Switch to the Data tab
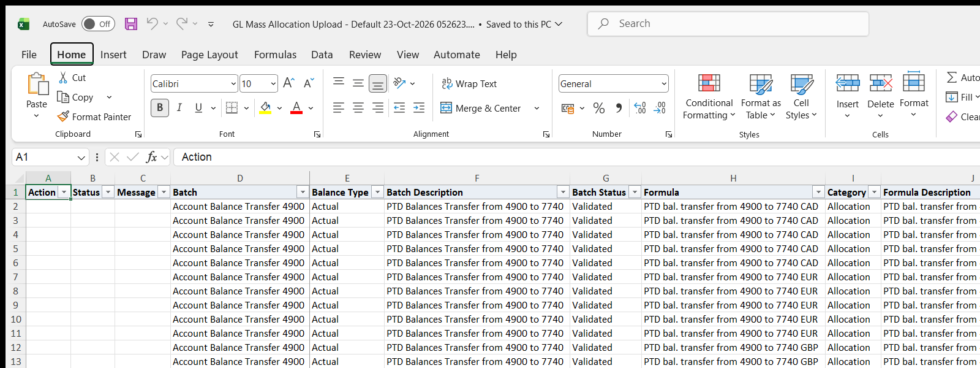Image resolution: width=980 pixels, height=368 pixels. click(322, 55)
